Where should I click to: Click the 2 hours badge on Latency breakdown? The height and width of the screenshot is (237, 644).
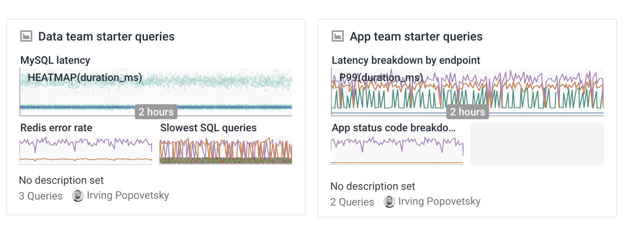(468, 112)
